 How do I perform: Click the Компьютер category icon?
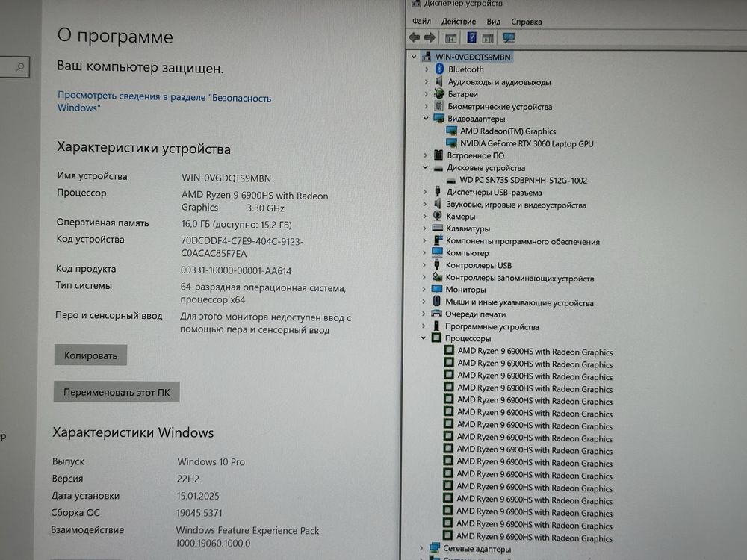(437, 252)
